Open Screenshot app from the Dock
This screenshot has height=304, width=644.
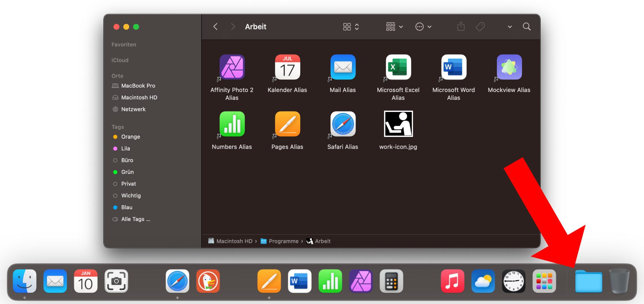pyautogui.click(x=116, y=281)
